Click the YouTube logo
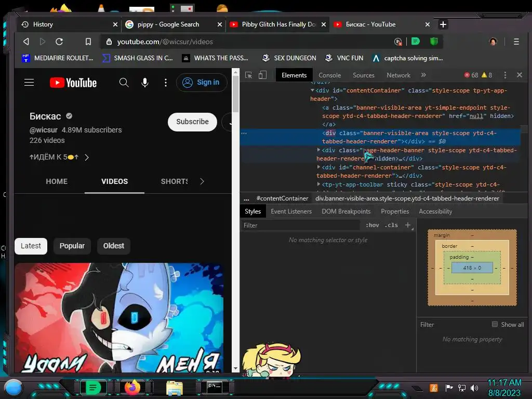 point(73,83)
